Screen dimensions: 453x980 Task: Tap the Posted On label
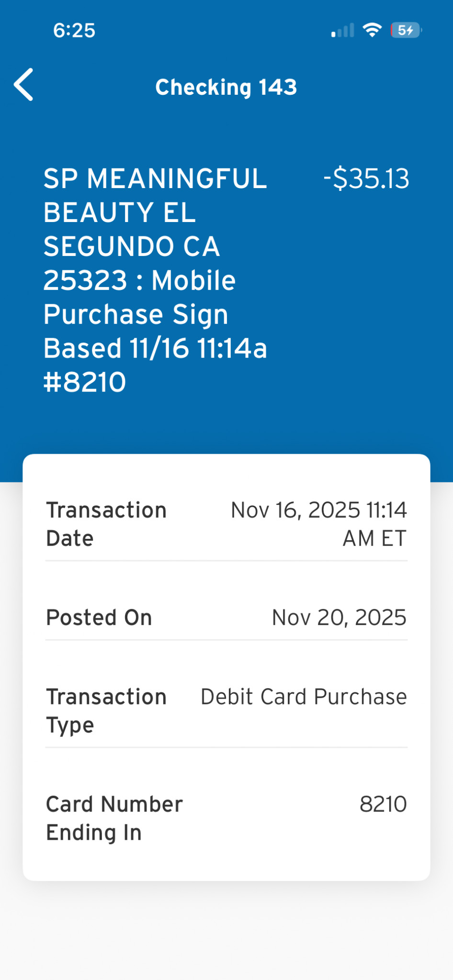99,617
